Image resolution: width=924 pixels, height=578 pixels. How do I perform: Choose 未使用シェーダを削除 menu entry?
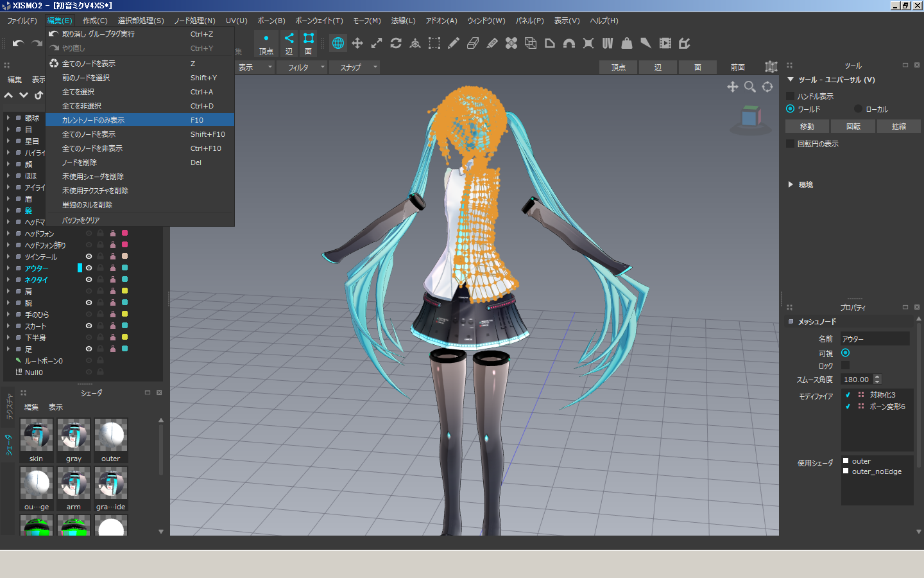140,177
